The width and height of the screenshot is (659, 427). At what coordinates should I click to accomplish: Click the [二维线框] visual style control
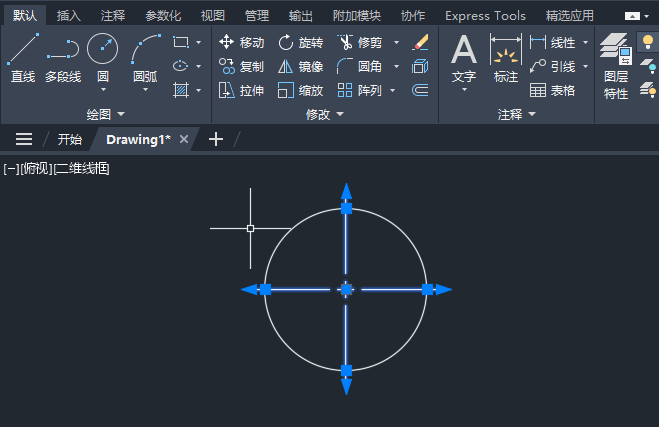tap(82, 169)
